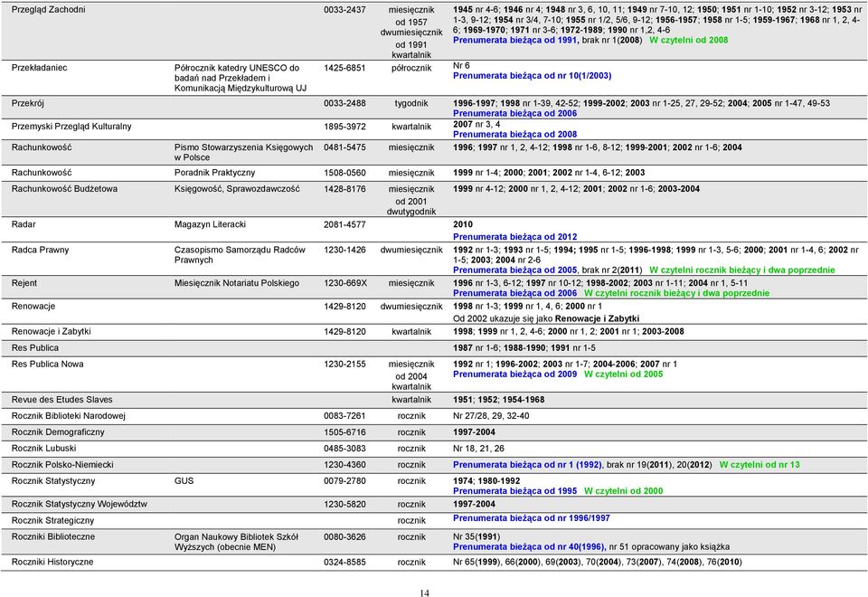Click 'W czytelni od 2000' note

click(x=623, y=491)
